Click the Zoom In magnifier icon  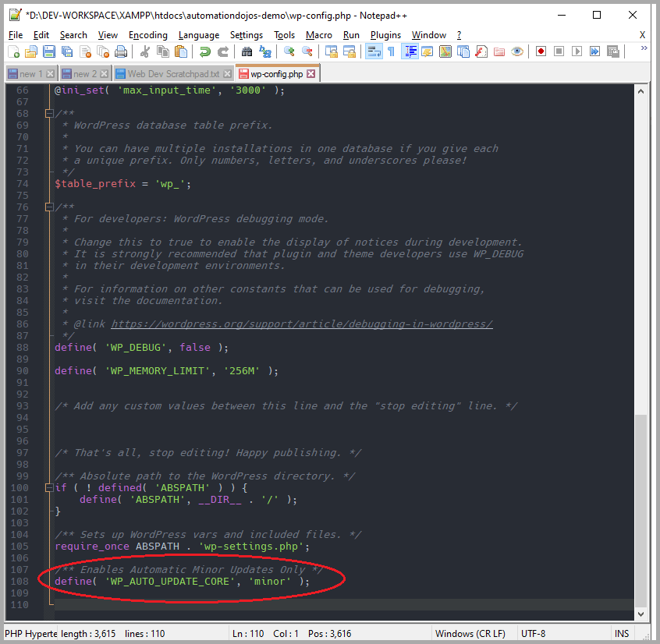(289, 51)
